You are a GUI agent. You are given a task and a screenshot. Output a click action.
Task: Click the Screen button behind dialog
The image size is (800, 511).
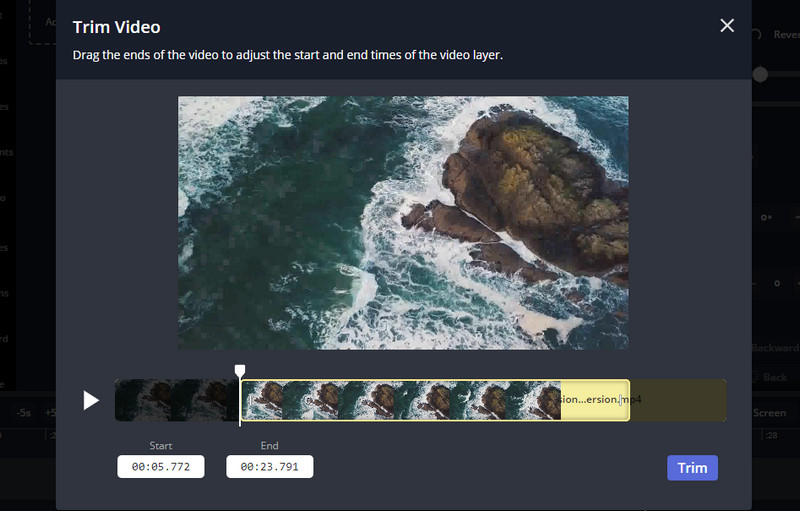pos(770,412)
